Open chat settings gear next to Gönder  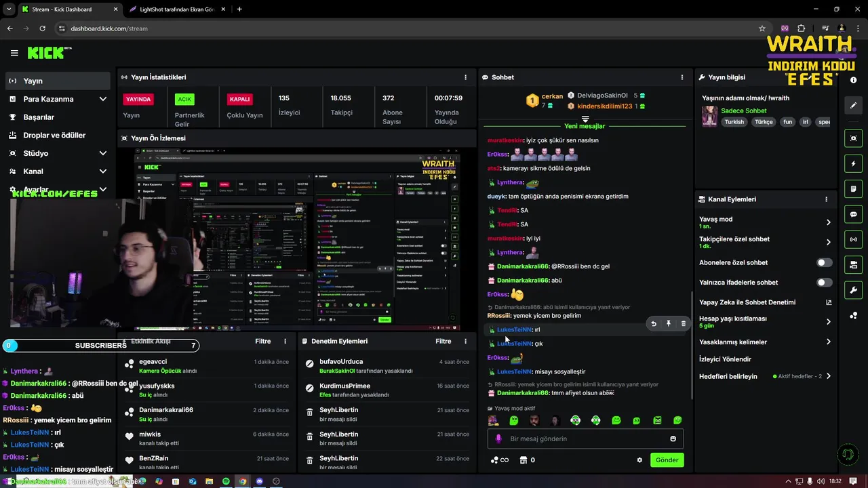coord(639,460)
